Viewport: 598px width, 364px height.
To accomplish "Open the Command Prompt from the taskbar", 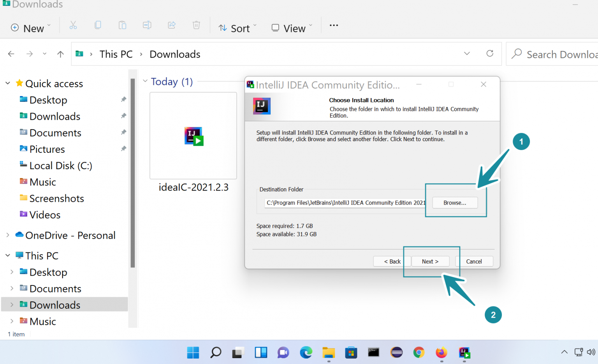I will coord(373,353).
